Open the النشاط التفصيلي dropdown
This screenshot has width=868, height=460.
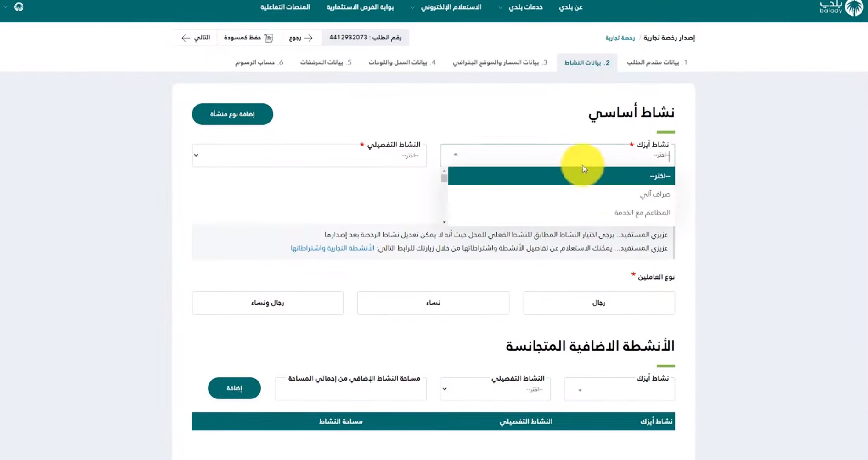[x=309, y=155]
